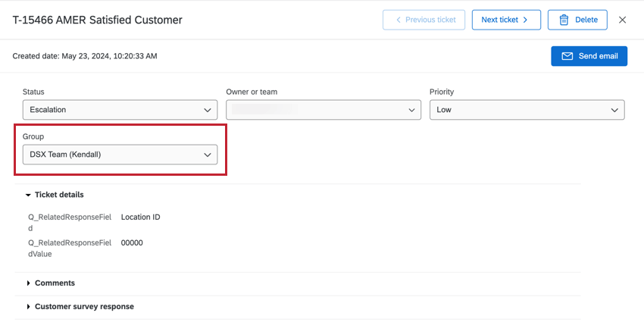The image size is (644, 322).
Task: Click the 00000 related response value
Action: coord(132,243)
